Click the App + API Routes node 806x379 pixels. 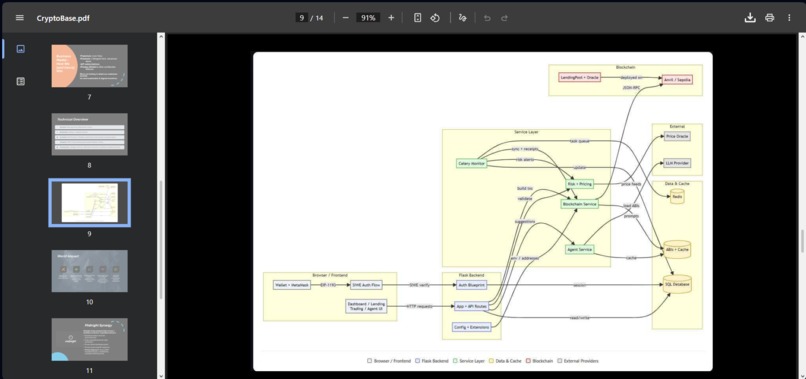(x=471, y=306)
